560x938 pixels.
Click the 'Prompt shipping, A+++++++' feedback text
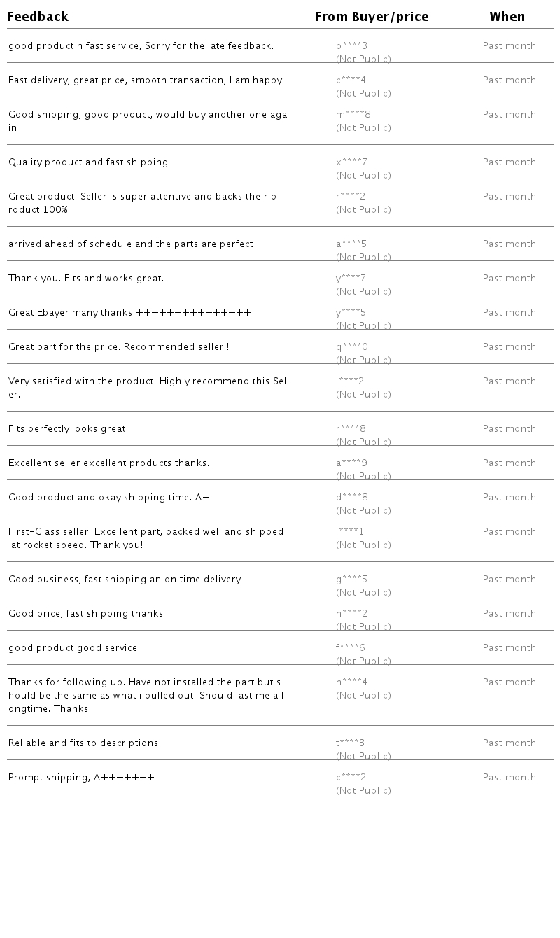tap(81, 778)
